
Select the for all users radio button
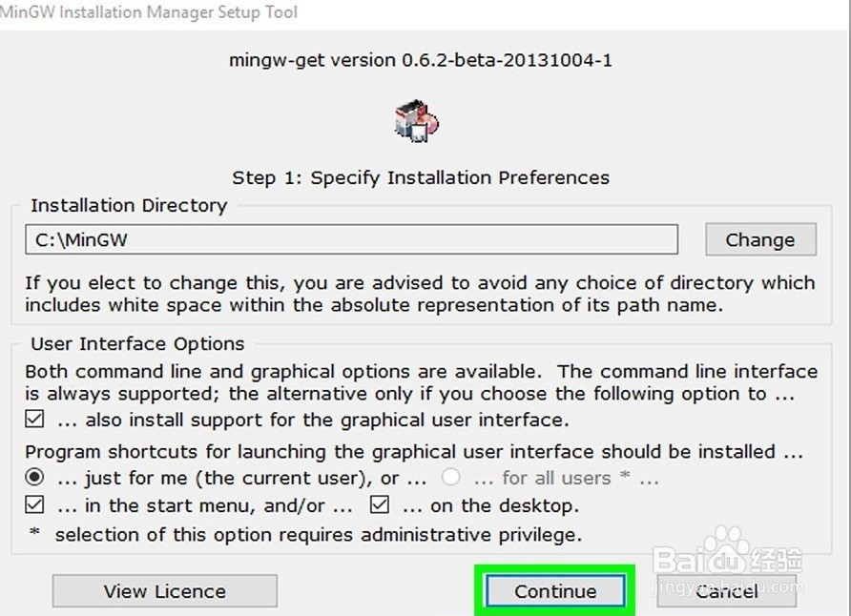click(x=450, y=477)
